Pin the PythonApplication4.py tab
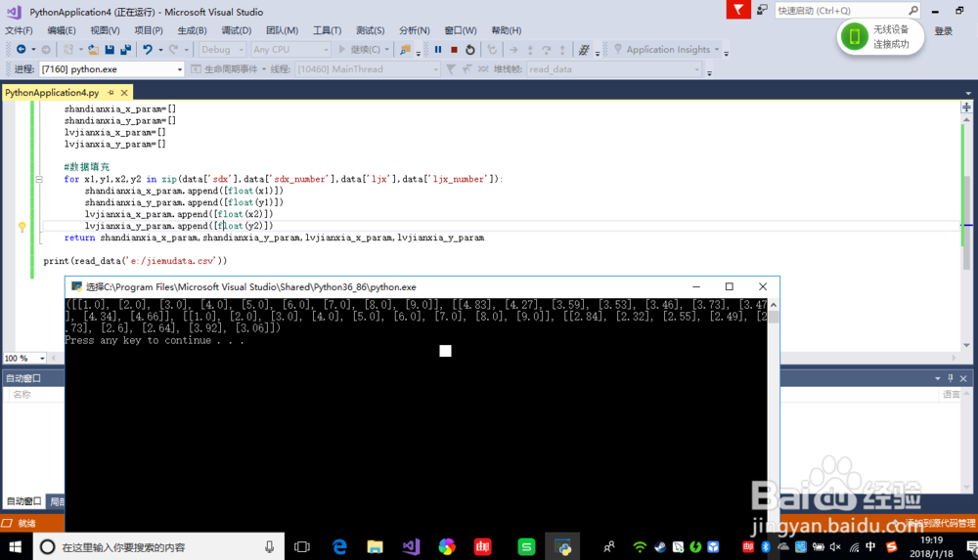 111,92
